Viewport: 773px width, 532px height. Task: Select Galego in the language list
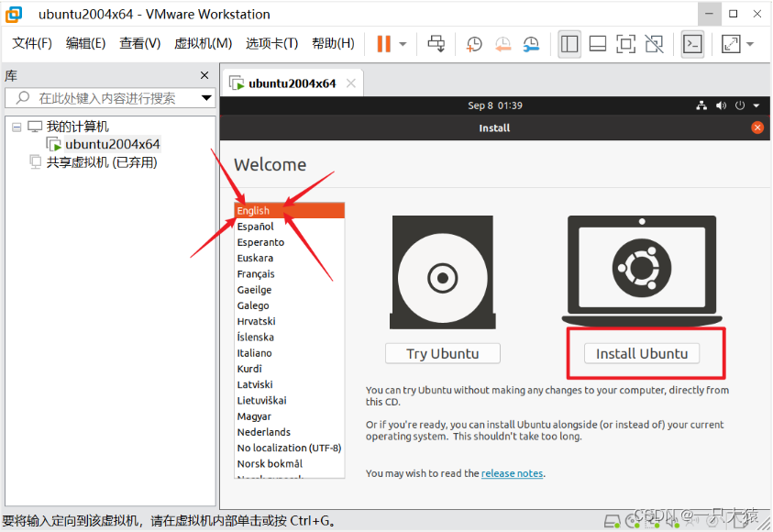tap(290, 305)
